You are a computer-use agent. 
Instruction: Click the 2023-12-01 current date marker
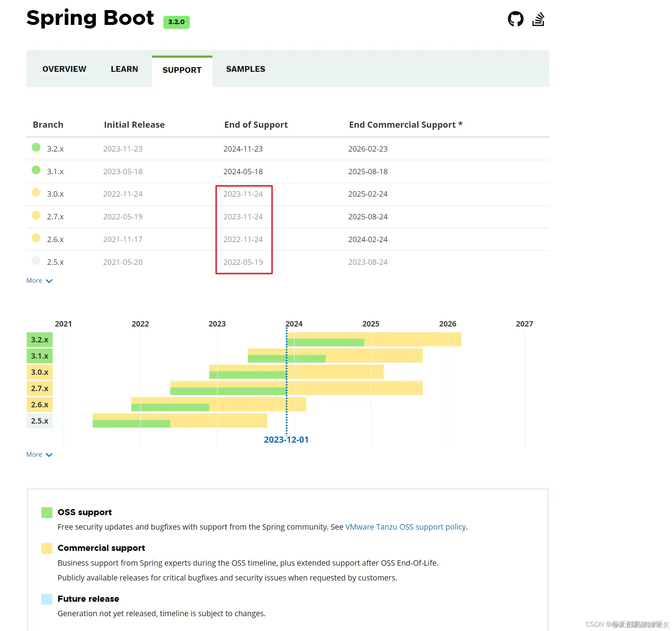[286, 439]
